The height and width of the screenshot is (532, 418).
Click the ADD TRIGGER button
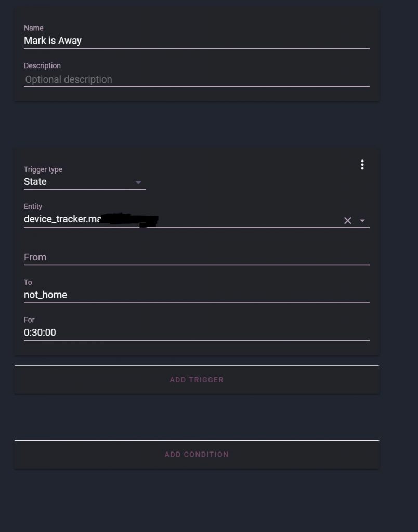[x=197, y=380]
